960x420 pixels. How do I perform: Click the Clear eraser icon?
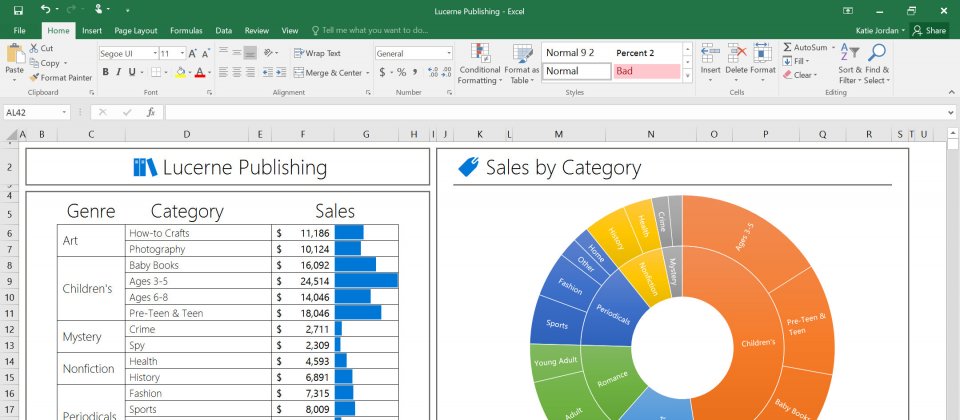pos(787,75)
